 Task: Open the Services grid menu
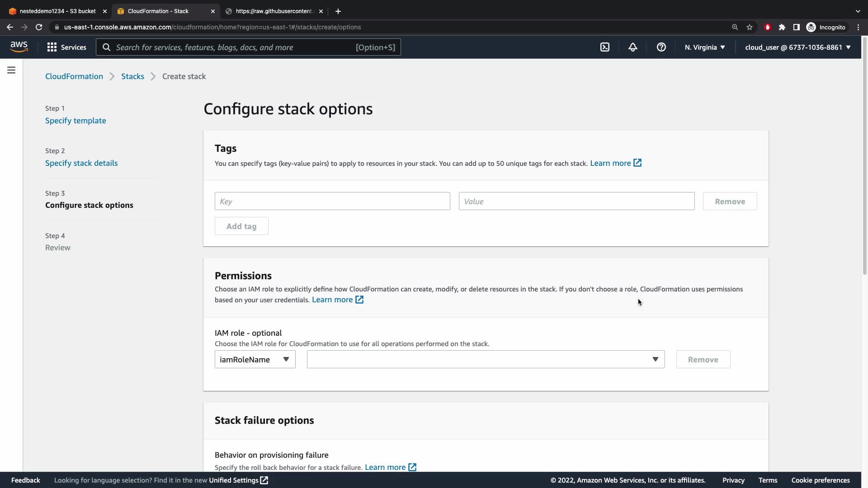[x=66, y=47]
